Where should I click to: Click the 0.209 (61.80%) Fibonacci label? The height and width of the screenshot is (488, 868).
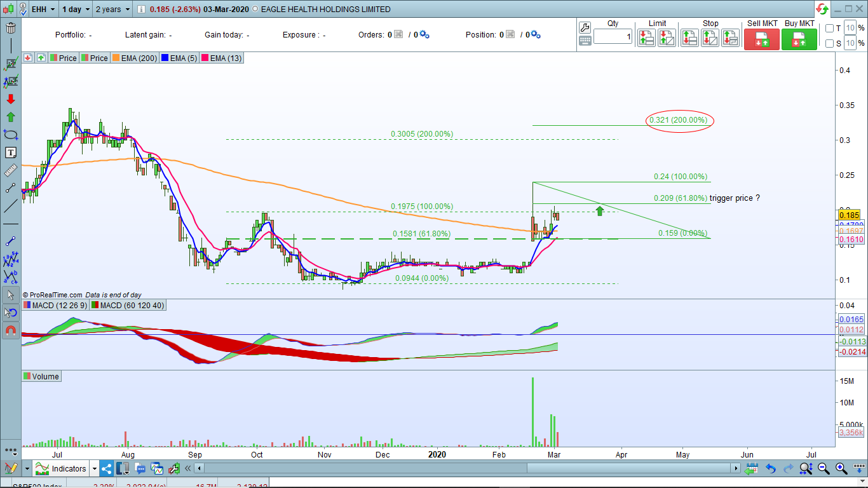[x=681, y=198]
